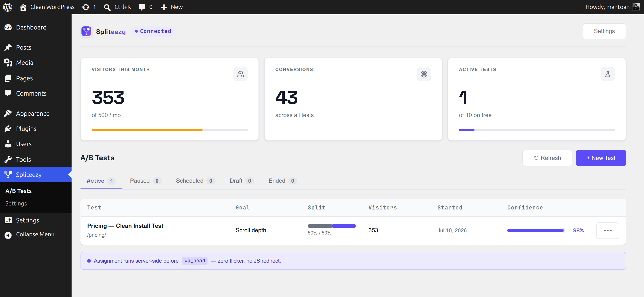Click the Split column header
This screenshot has width=644, height=297.
[x=316, y=207]
